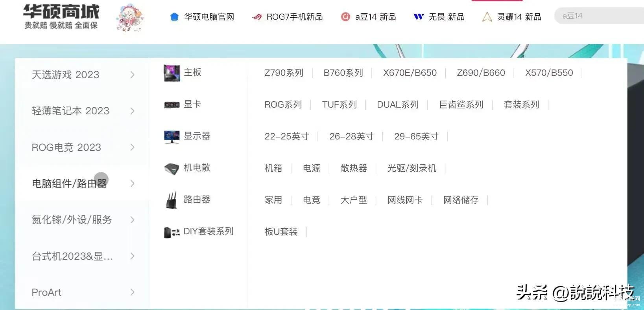Choose the 巨齿鲨系列 graphics card link

point(461,105)
